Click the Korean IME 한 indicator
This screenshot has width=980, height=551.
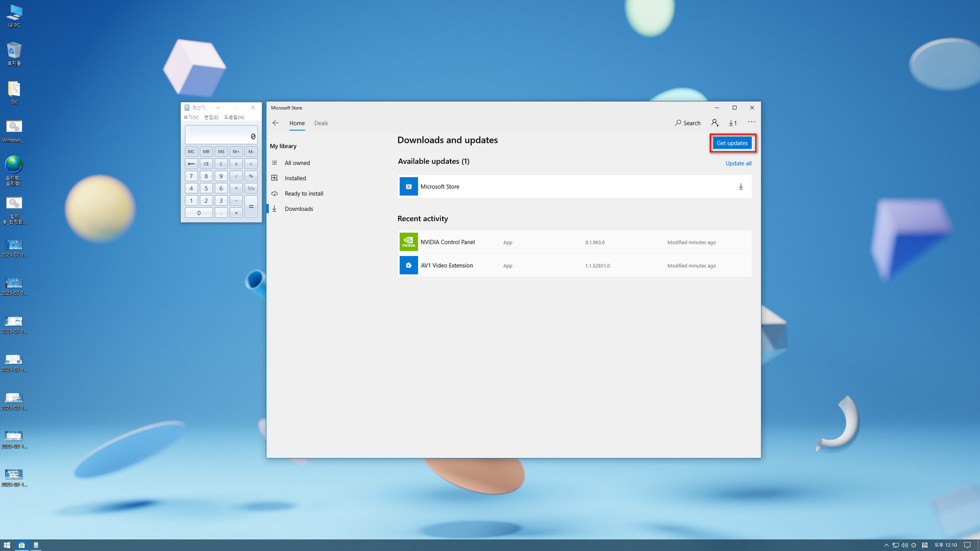pyautogui.click(x=925, y=545)
